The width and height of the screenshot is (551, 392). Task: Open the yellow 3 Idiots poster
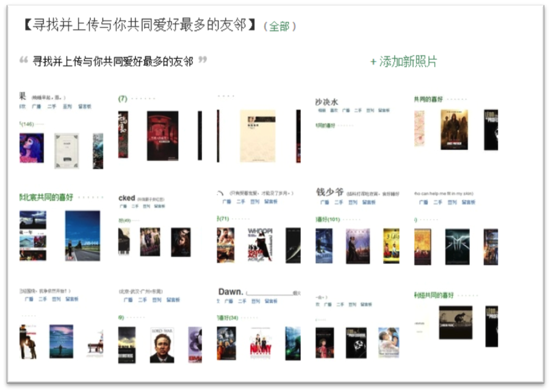click(x=391, y=246)
